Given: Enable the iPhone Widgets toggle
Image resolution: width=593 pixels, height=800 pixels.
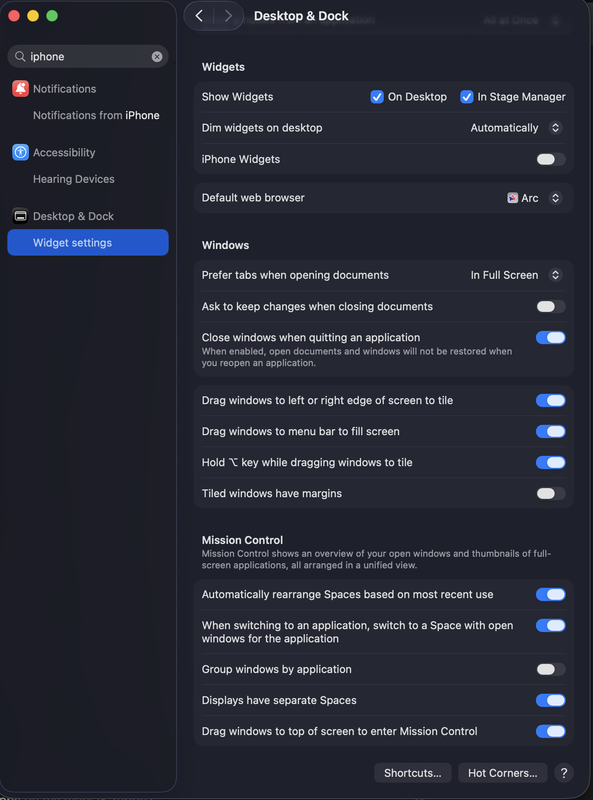Looking at the screenshot, I should point(551,159).
